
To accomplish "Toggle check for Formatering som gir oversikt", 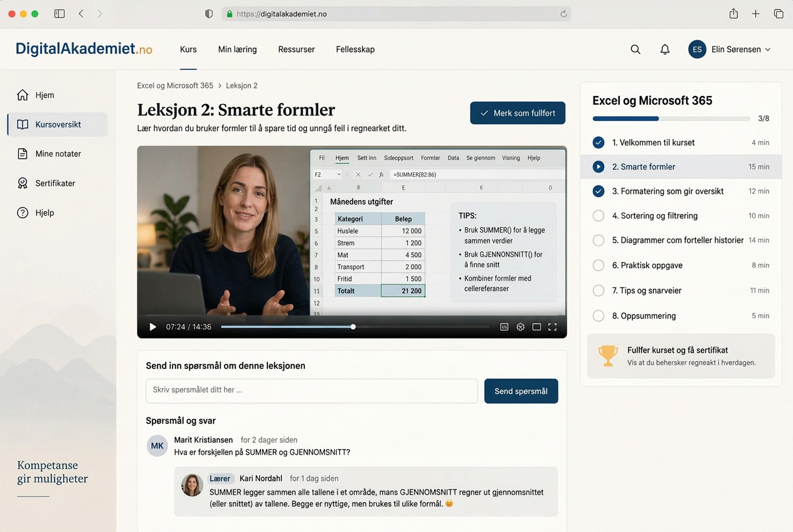I will tap(599, 191).
